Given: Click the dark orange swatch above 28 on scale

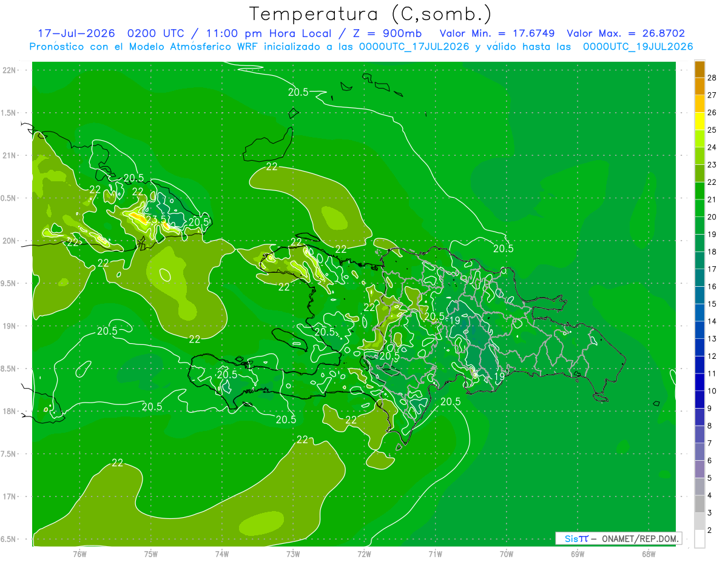Looking at the screenshot, I should coord(699,69).
